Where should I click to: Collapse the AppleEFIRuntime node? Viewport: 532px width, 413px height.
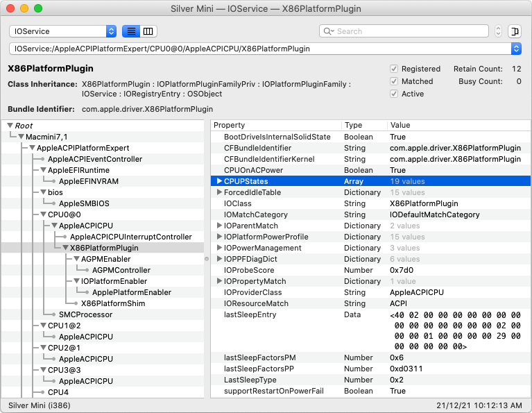point(43,170)
